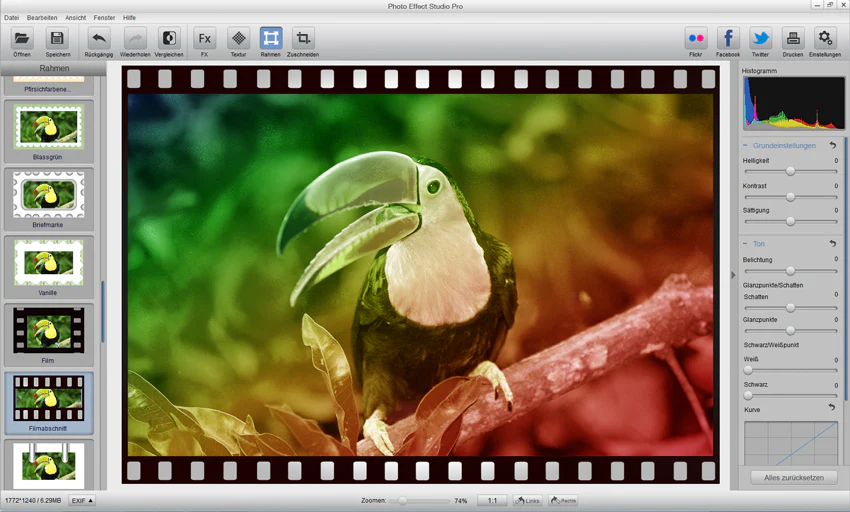The height and width of the screenshot is (512, 850).
Task: Undo with Rückgängig arrow
Action: coord(99,39)
